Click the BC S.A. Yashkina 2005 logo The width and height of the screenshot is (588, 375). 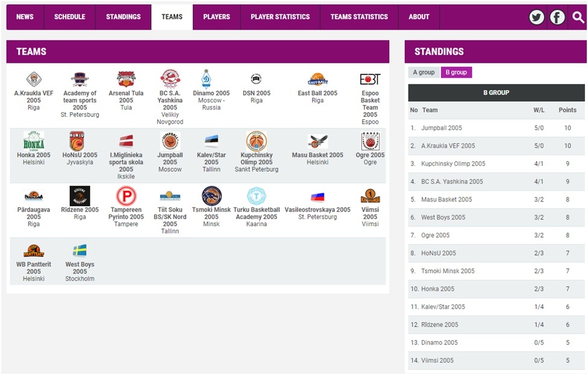point(170,79)
